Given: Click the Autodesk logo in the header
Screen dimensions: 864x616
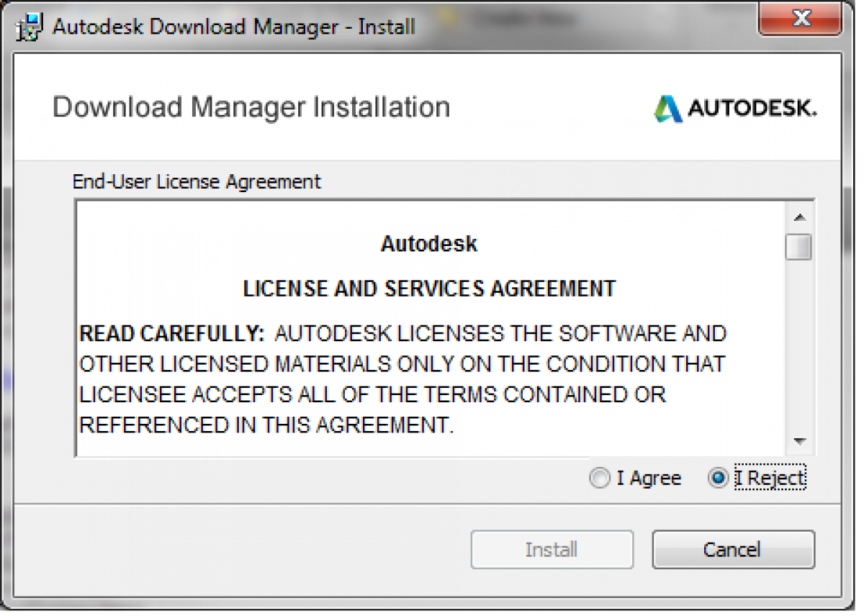Looking at the screenshot, I should click(735, 108).
